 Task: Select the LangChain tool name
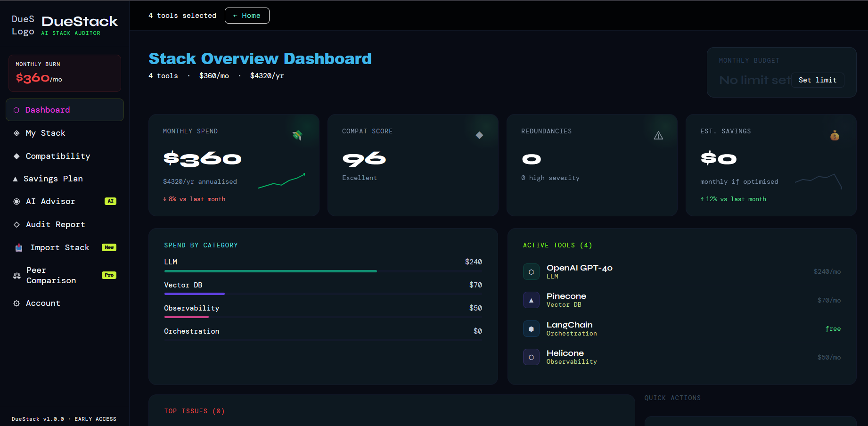pos(570,325)
